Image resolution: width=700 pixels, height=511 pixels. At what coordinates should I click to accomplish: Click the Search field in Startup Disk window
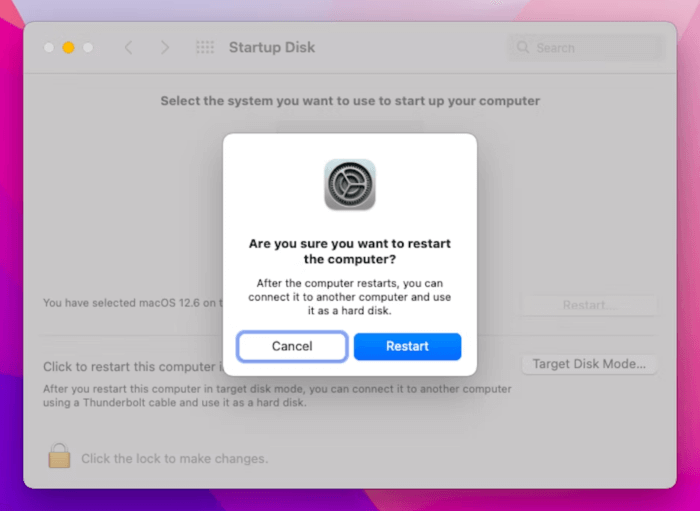point(586,48)
